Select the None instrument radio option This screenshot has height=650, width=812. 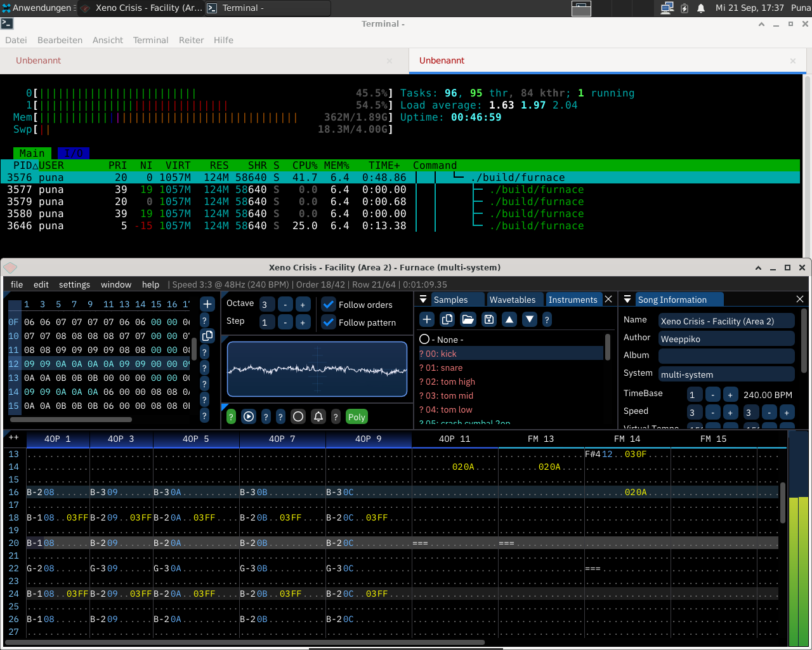(424, 340)
